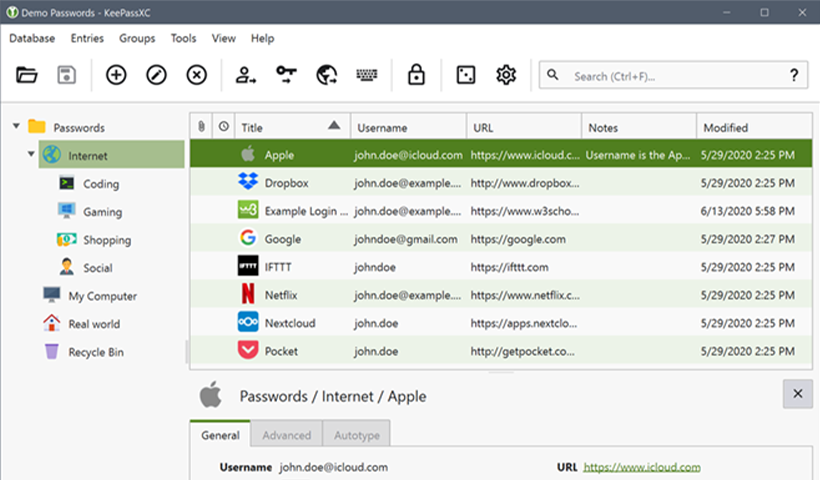
Task: Click the Nextcloud entry icon
Action: point(248,322)
